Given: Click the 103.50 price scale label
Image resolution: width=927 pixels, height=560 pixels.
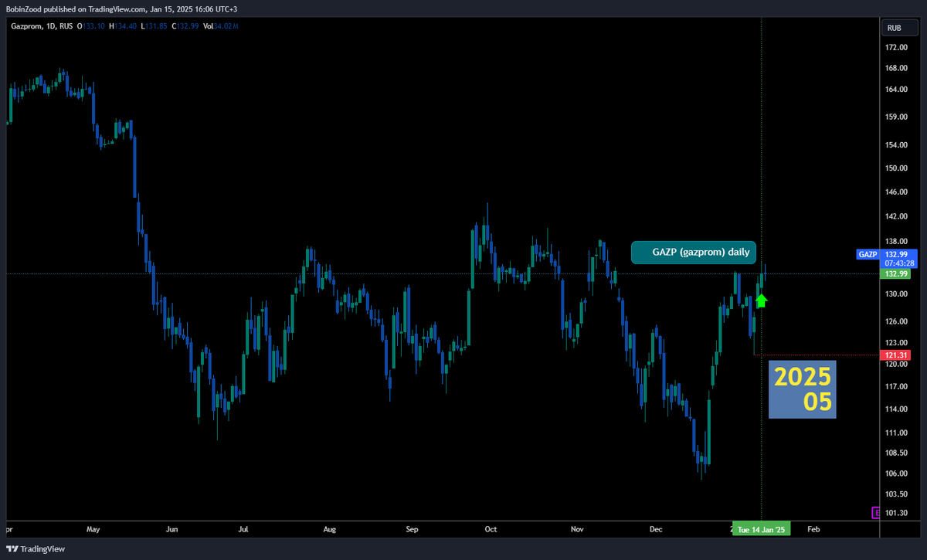Looking at the screenshot, I should (896, 494).
